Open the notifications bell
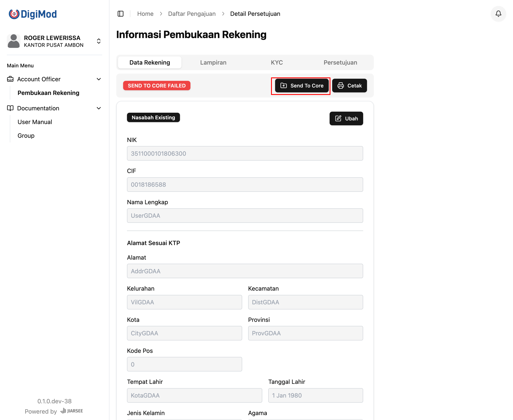The image size is (513, 420). (498, 14)
